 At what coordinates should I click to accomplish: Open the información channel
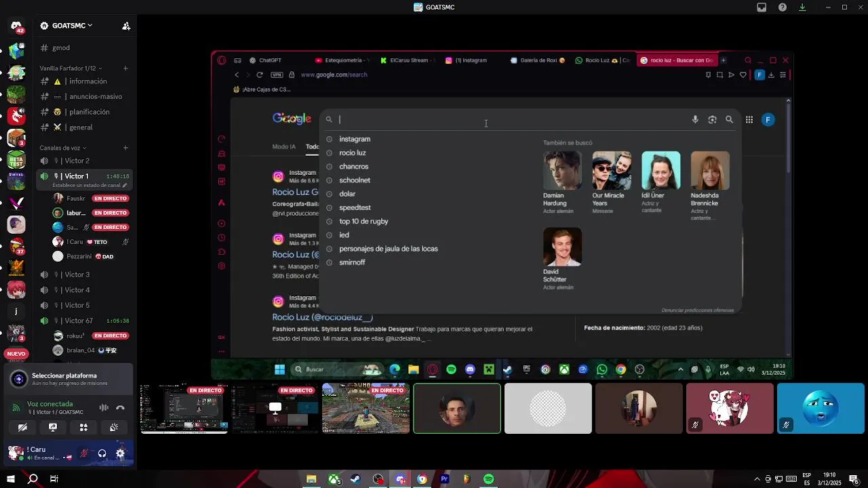85,81
